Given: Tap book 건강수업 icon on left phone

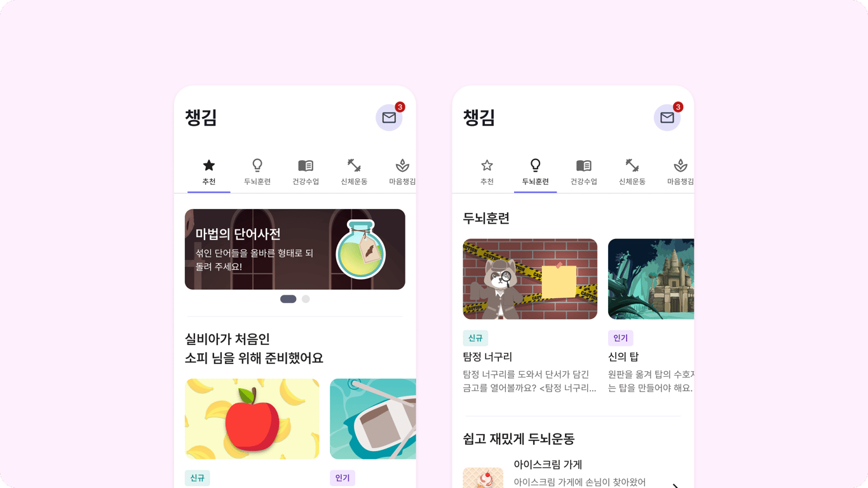Looking at the screenshot, I should (306, 165).
